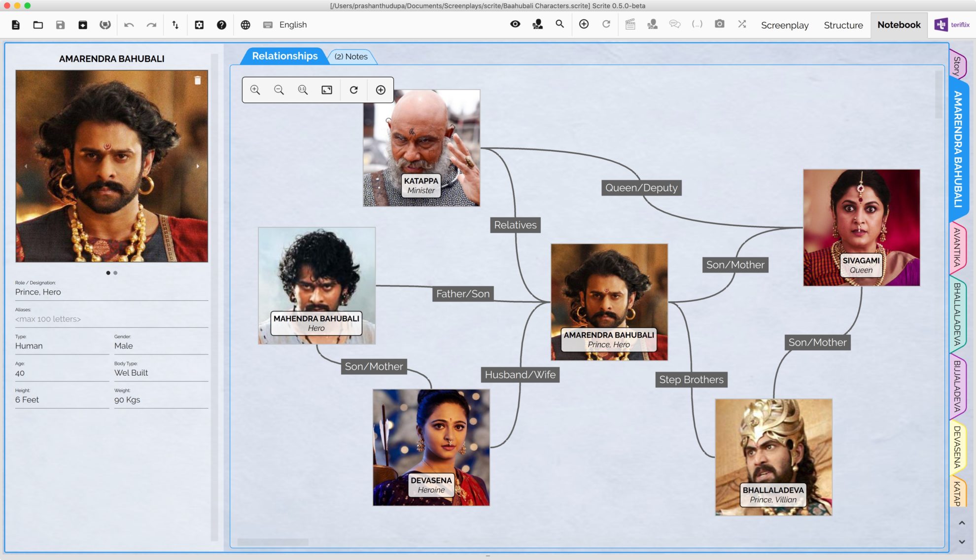Refresh the relationship graph layout
The width and height of the screenshot is (976, 560).
click(353, 90)
